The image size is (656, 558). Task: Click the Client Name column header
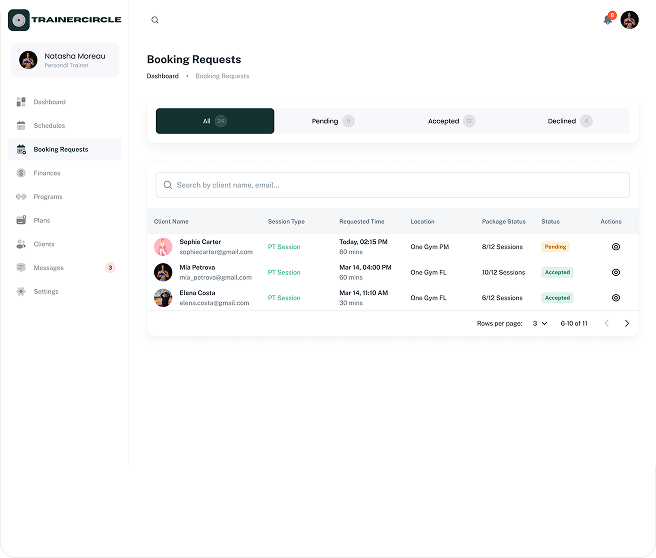(171, 222)
